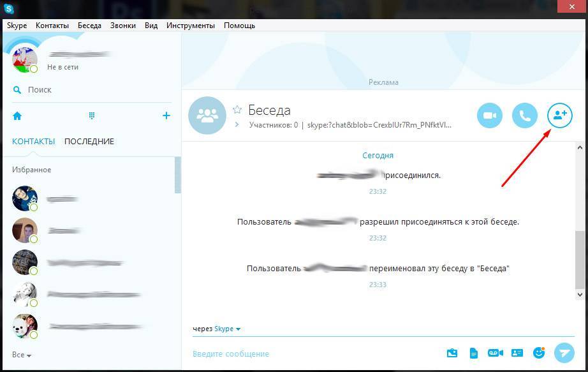This screenshot has width=588, height=372.
Task: Click the 'разрешил присоединяться к этой беседе' message
Action: (x=439, y=222)
